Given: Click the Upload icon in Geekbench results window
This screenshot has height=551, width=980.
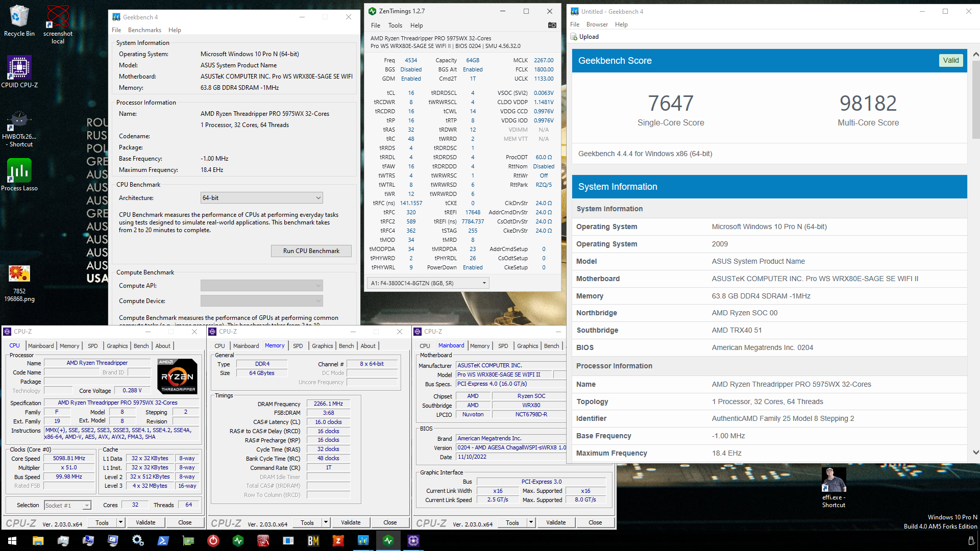Looking at the screenshot, I should coord(574,37).
